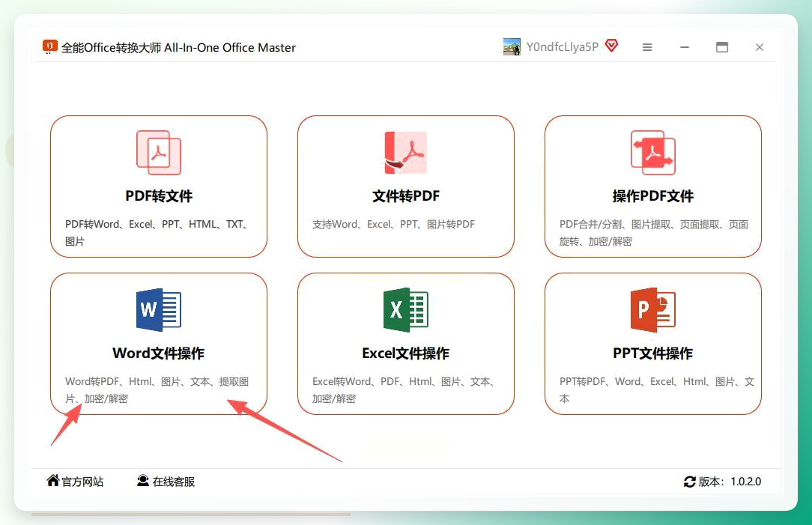Screen dimensions: 812x525
Task: Click description PPT转PDF、Word、Excel text
Action: click(657, 390)
